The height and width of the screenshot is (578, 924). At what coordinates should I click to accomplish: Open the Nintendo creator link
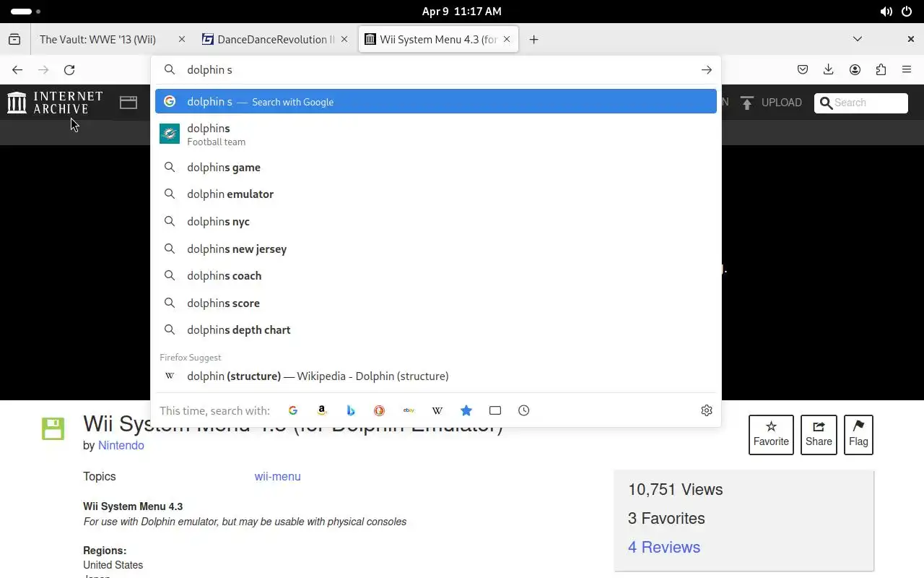(x=121, y=446)
